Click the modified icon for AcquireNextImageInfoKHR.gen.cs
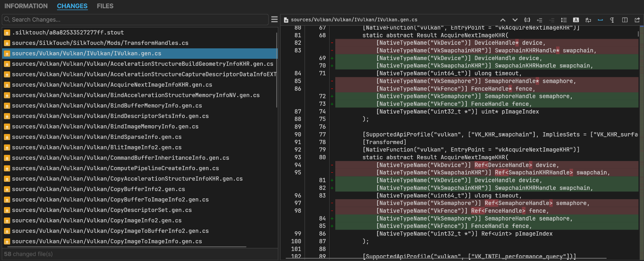The width and height of the screenshot is (644, 261). point(7,85)
